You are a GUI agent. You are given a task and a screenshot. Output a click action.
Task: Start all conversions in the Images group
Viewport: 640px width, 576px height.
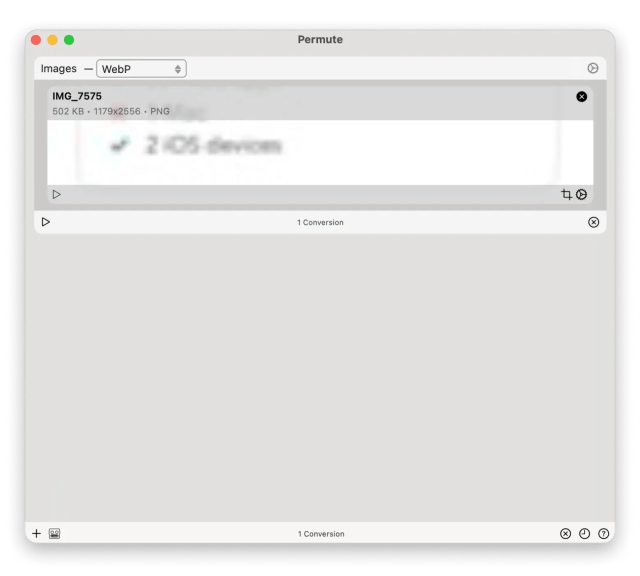click(x=46, y=222)
